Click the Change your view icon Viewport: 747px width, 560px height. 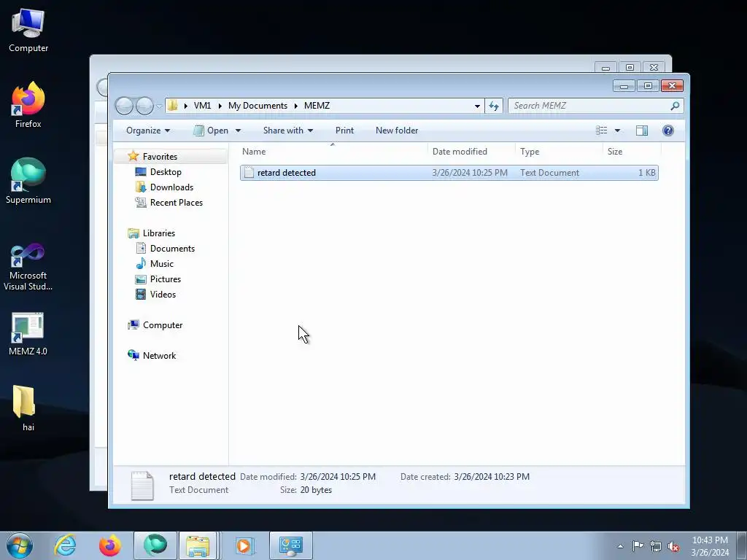point(602,131)
